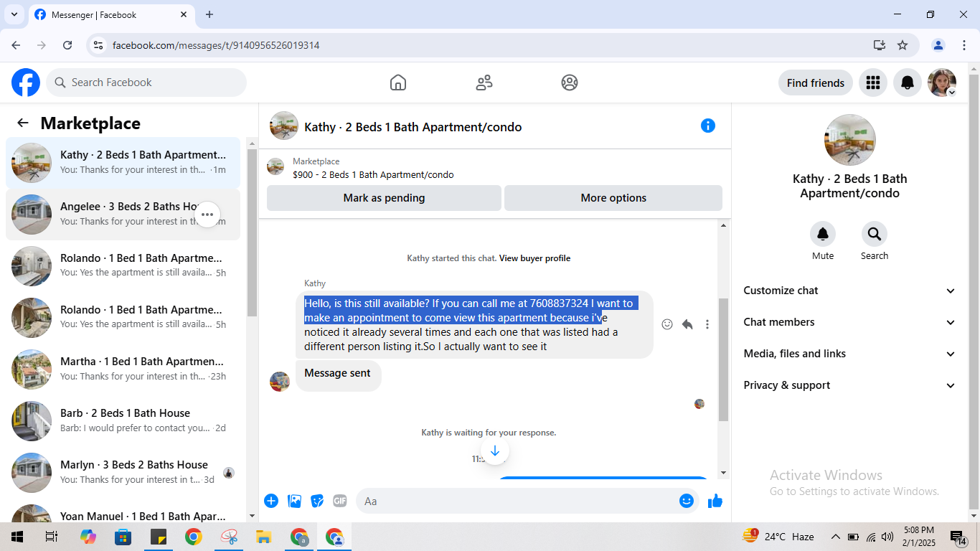Image resolution: width=980 pixels, height=551 pixels.
Task: Open a new browser tab
Action: (209, 14)
